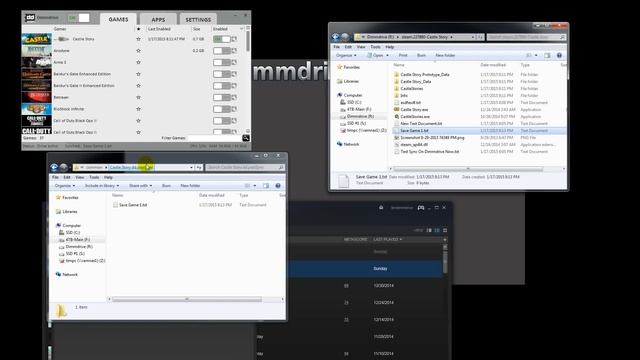
Task: Open View menu in lower explorer window
Action: click(x=80, y=178)
